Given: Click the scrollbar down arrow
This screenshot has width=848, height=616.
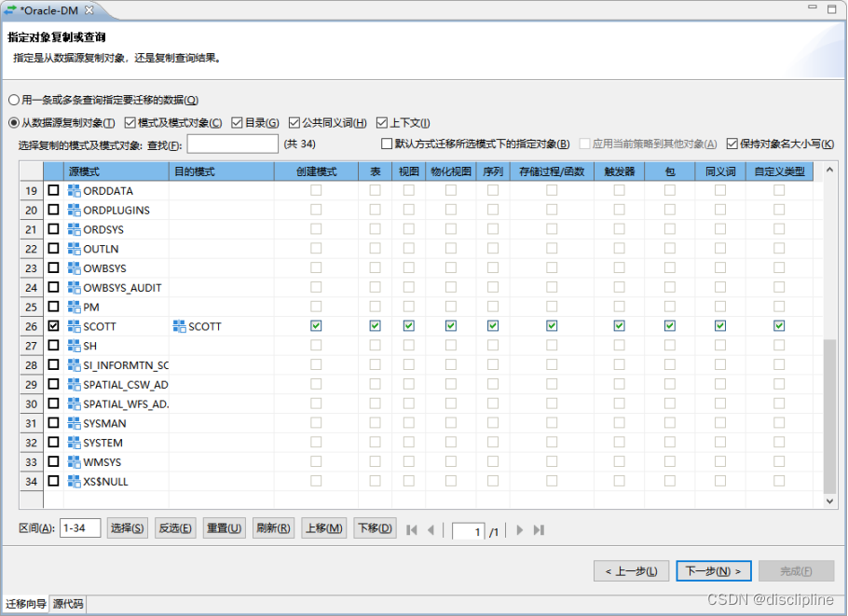Looking at the screenshot, I should [x=829, y=501].
